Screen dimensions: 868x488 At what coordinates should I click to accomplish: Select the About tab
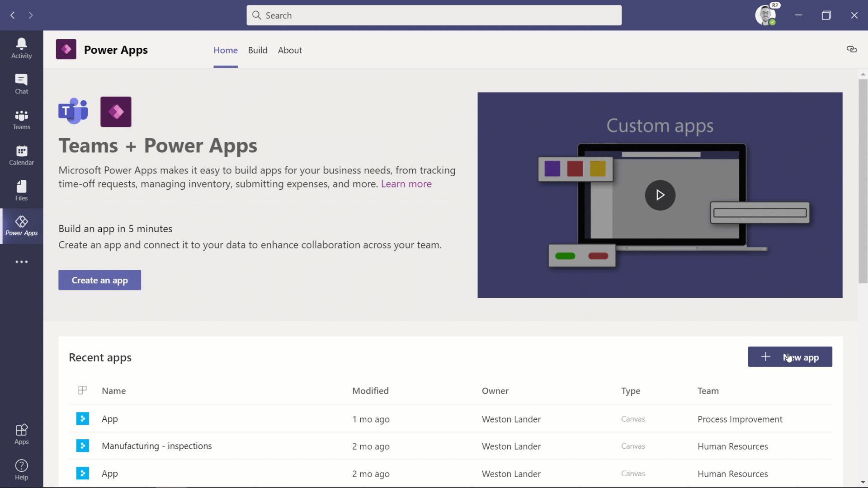click(x=290, y=50)
